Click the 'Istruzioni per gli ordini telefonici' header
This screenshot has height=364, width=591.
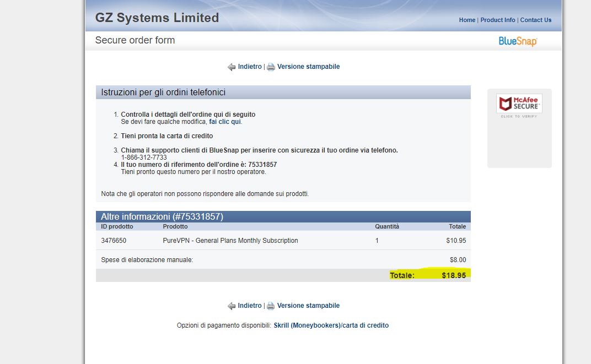click(163, 93)
